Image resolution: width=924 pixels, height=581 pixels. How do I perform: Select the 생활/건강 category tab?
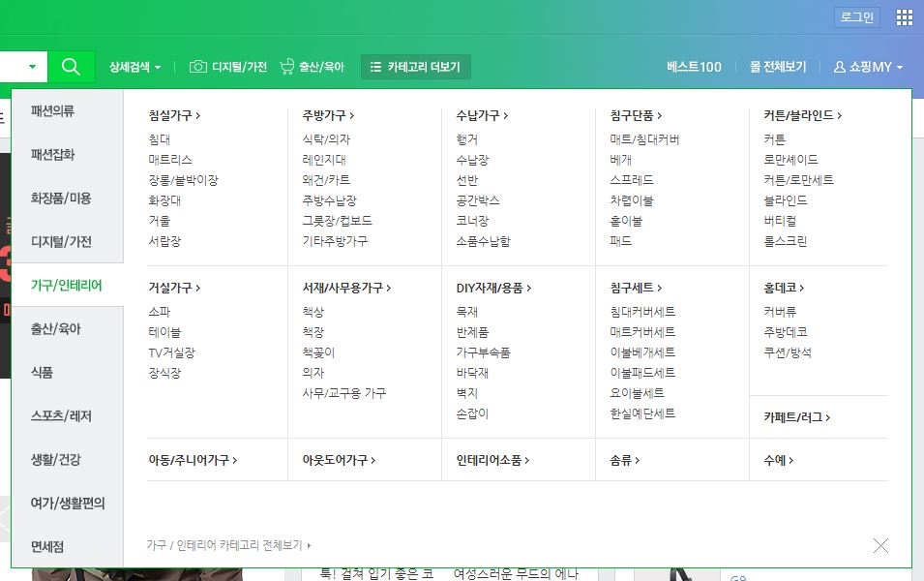click(67, 460)
